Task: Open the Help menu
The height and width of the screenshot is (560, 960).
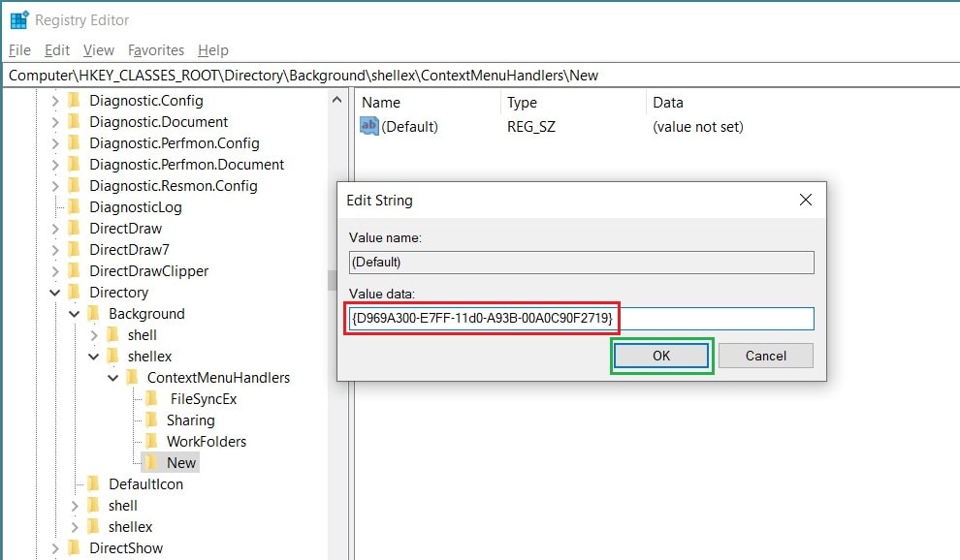Action: [x=213, y=50]
